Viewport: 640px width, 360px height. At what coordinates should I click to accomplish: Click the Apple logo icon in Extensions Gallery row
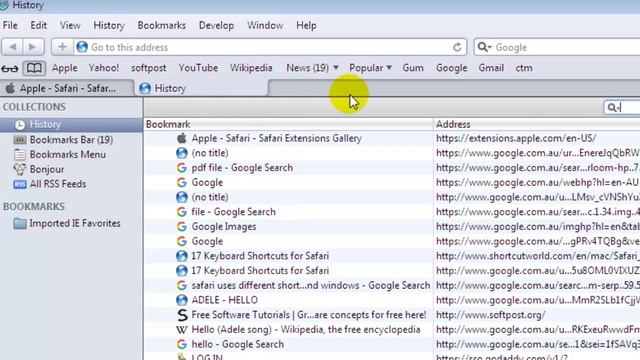pyautogui.click(x=182, y=138)
